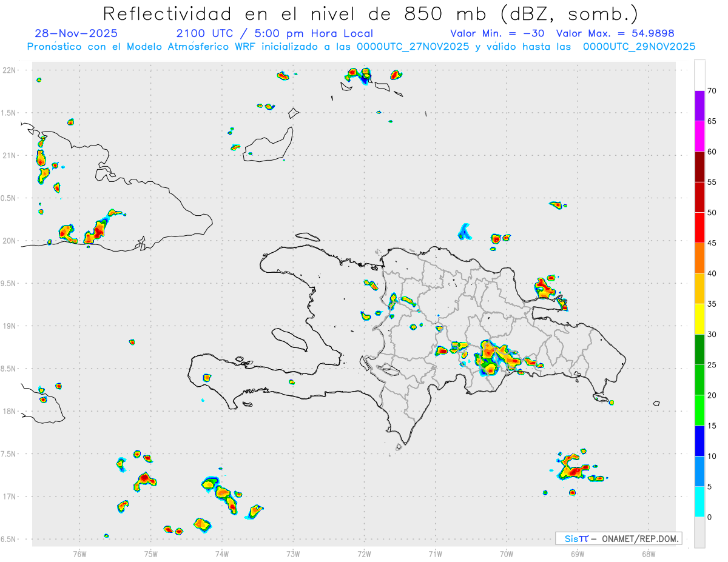Click the colorbar label '55'
The image size is (728, 562).
[712, 182]
